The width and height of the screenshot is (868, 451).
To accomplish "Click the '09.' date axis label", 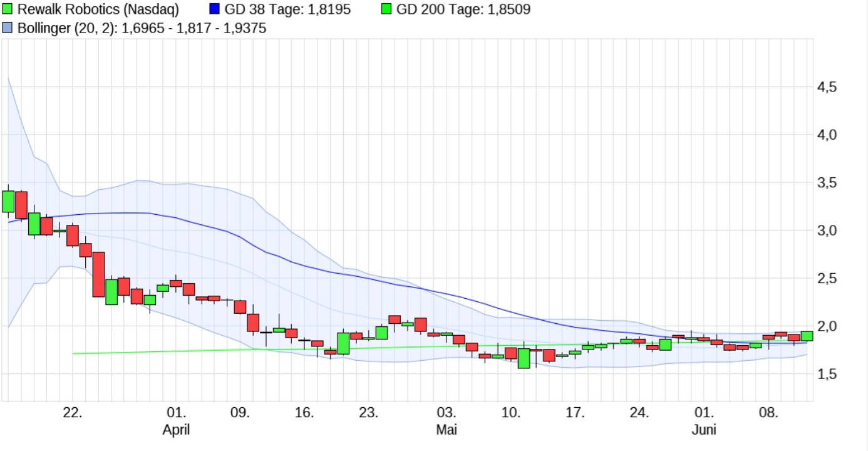I will click(x=240, y=413).
